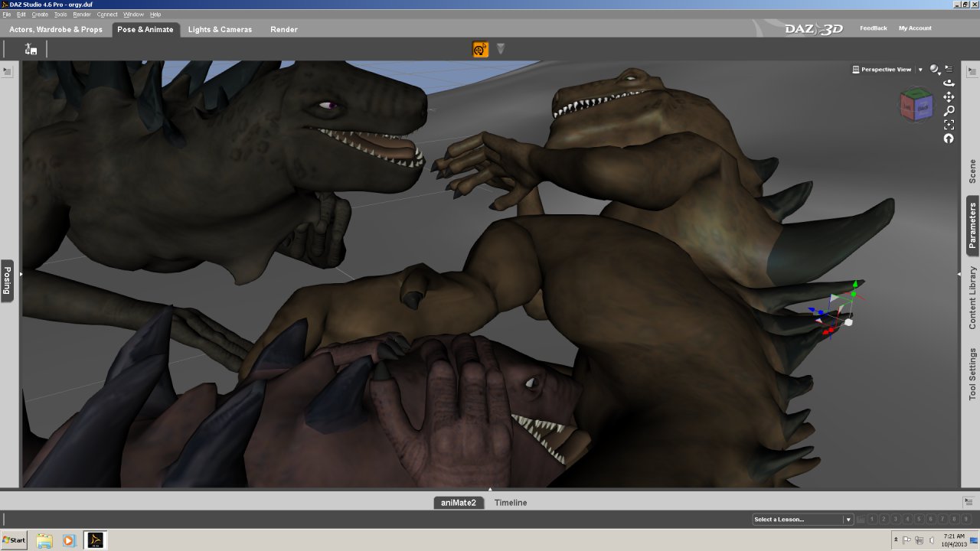
Task: Expand the tool selector gray arrow
Action: 501,49
